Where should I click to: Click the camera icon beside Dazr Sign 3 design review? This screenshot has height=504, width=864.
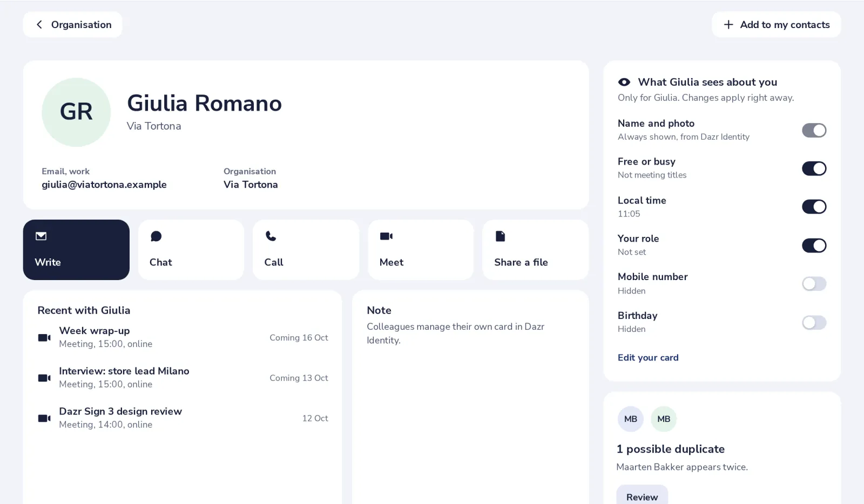[x=44, y=418]
